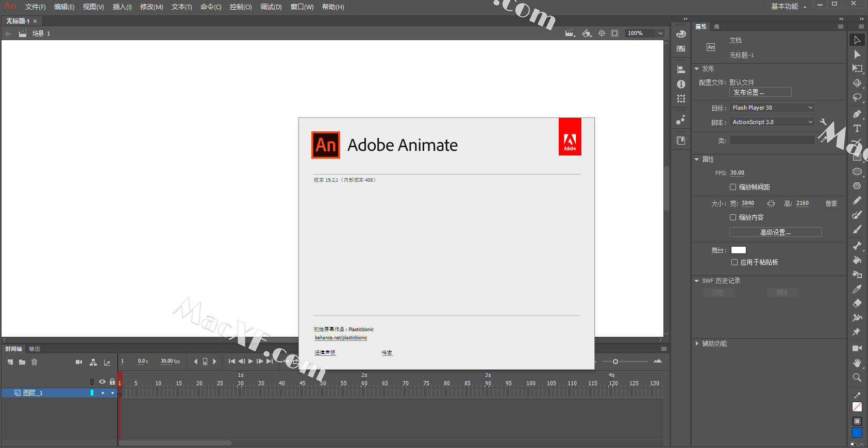Select the Zoom magnifier tool

click(857, 377)
